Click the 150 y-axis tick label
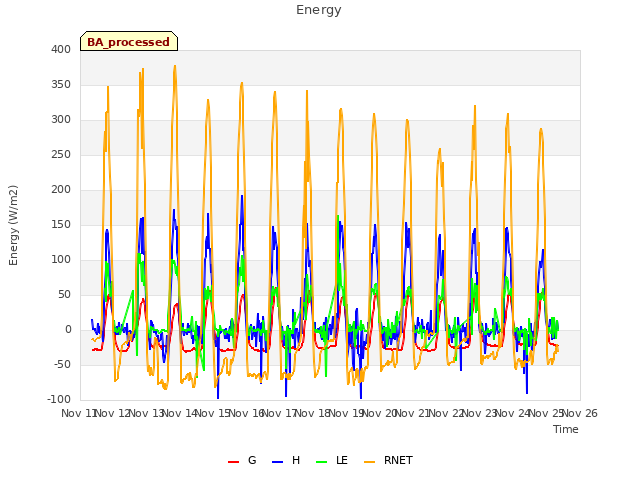This screenshot has height=480, width=640. pos(61,224)
